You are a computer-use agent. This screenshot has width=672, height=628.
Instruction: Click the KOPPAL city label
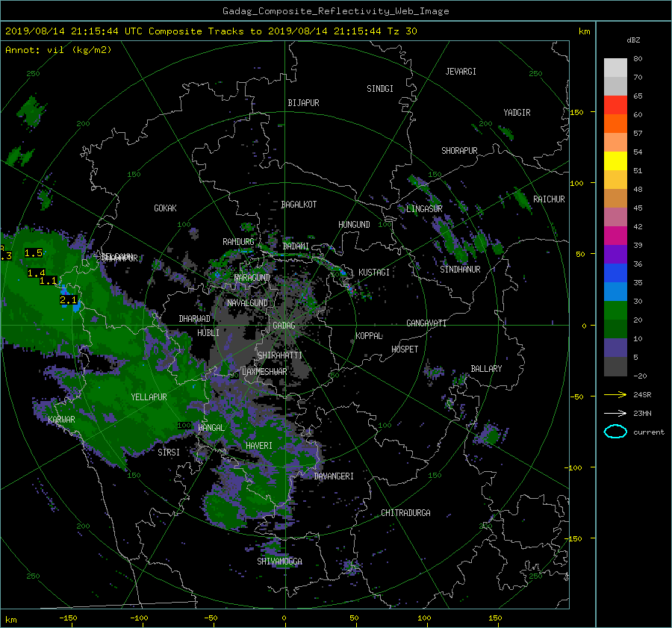[x=369, y=336]
